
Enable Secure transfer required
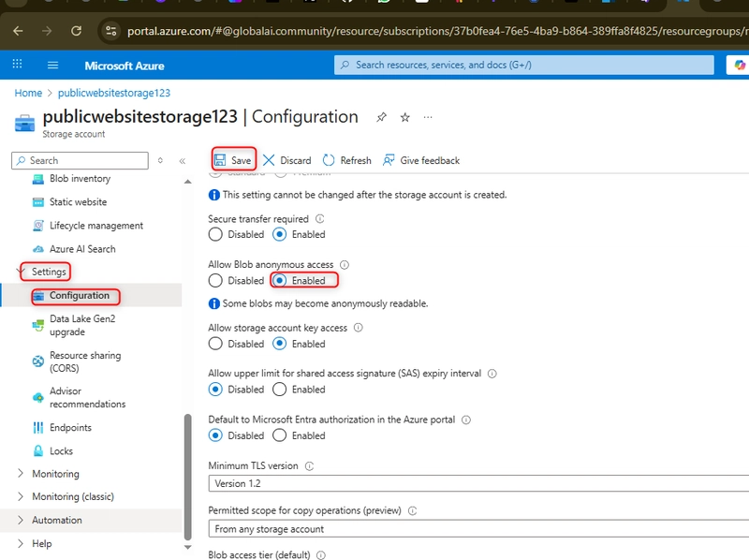point(279,235)
